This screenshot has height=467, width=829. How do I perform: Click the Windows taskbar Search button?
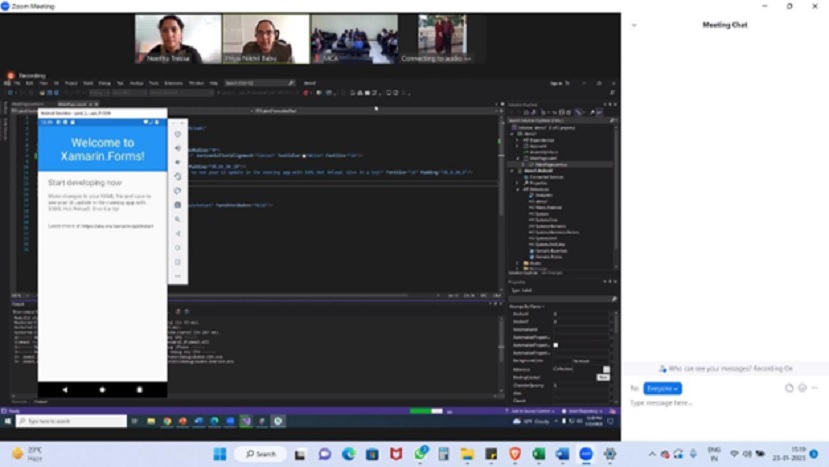[x=262, y=454]
